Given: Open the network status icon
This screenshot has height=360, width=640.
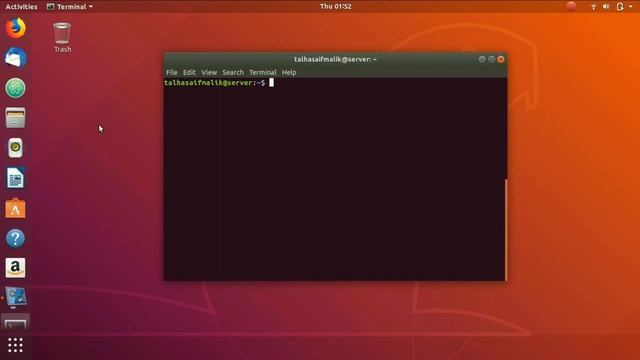Looking at the screenshot, I should point(593,7).
